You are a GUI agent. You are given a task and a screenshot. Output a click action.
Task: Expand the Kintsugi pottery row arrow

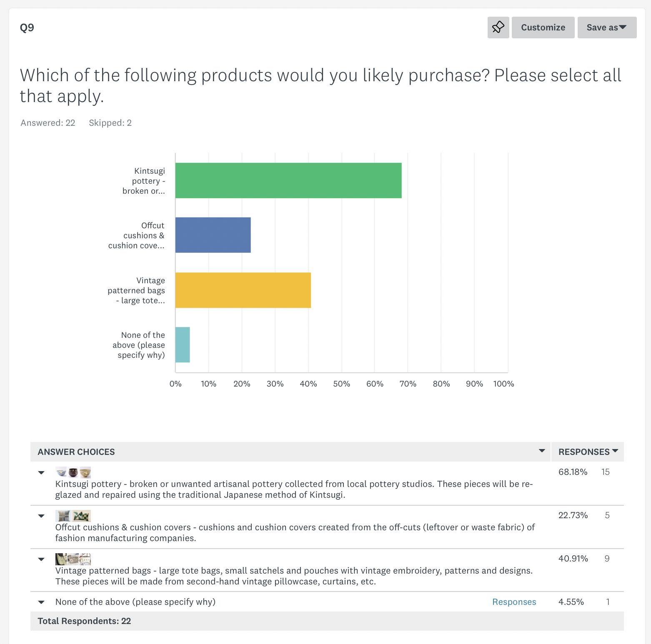tap(41, 473)
